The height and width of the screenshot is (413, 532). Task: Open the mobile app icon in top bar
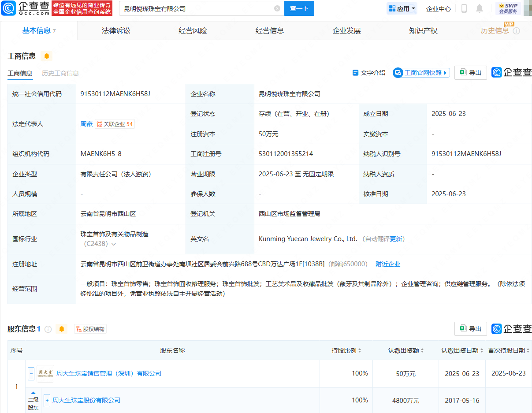[464, 8]
